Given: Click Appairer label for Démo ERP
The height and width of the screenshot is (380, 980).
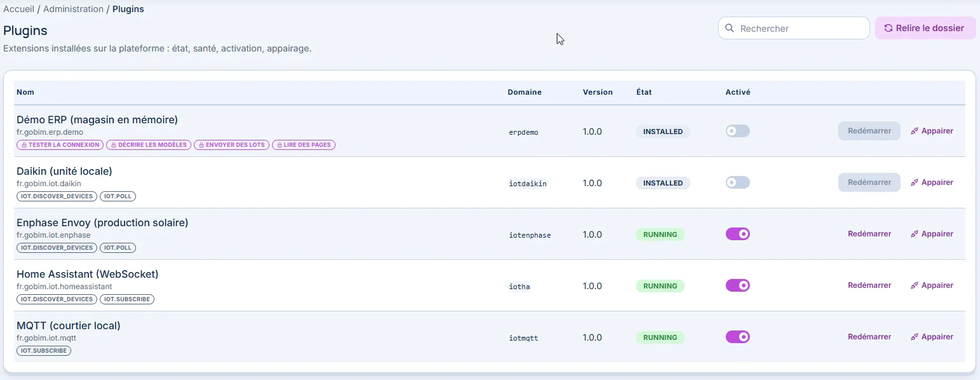Looking at the screenshot, I should coord(937,131).
